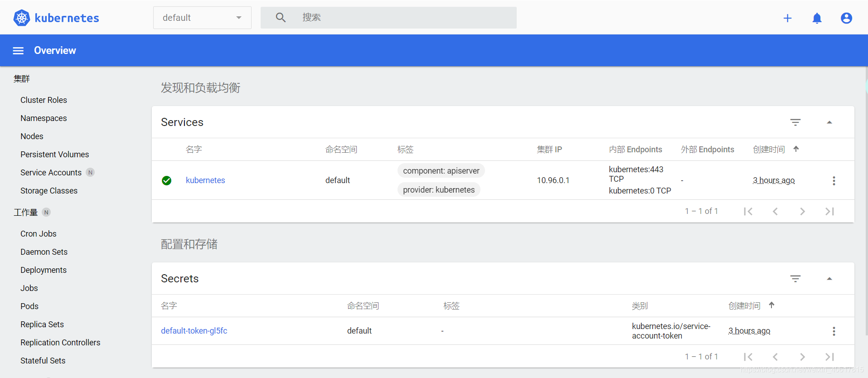Open the user account icon

tap(846, 18)
